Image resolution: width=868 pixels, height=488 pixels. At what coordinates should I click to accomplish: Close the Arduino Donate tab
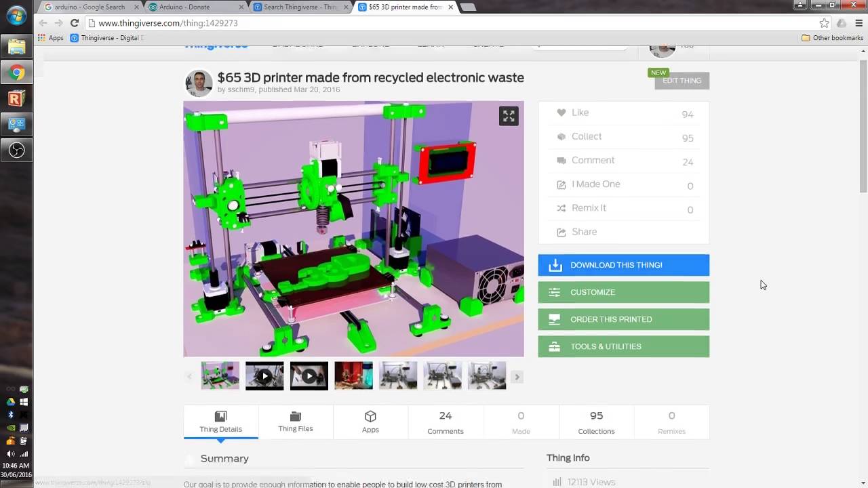[241, 7]
